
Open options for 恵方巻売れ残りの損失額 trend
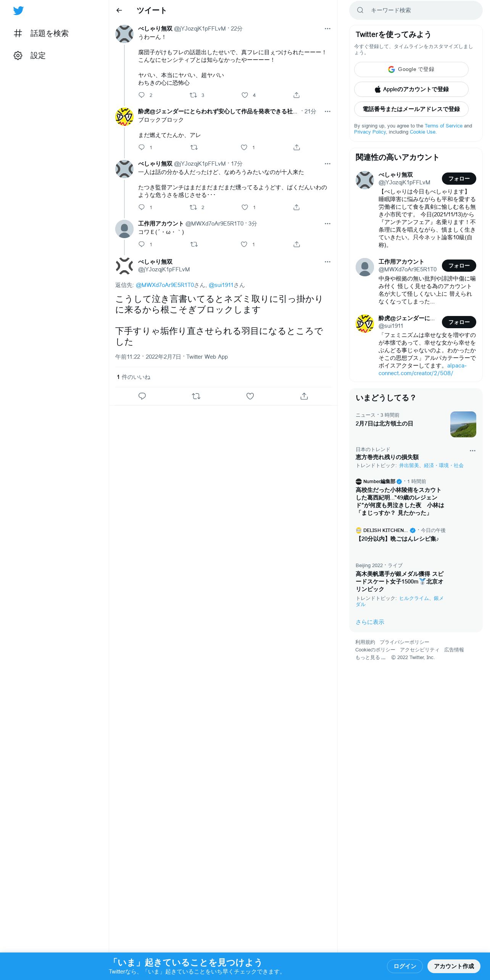pyautogui.click(x=472, y=451)
